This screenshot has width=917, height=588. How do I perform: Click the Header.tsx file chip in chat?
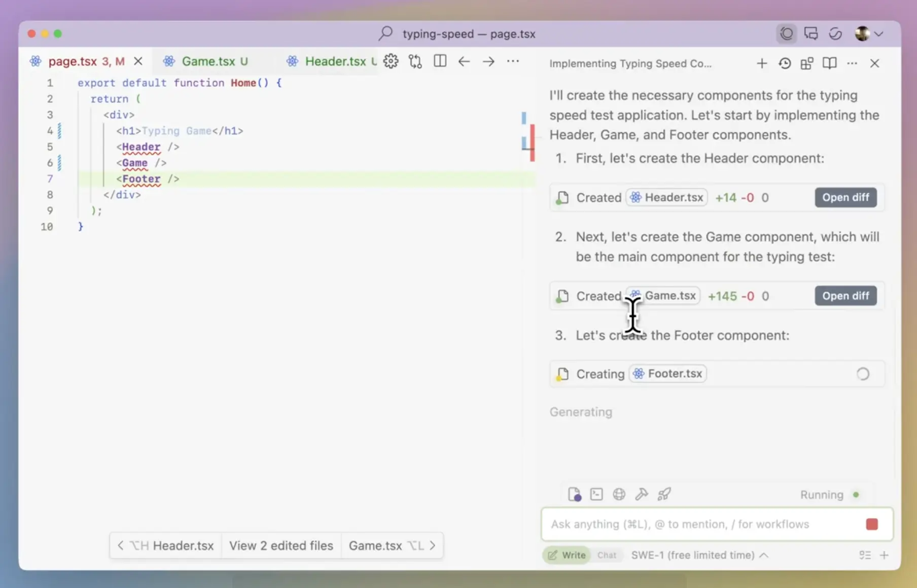click(x=667, y=197)
